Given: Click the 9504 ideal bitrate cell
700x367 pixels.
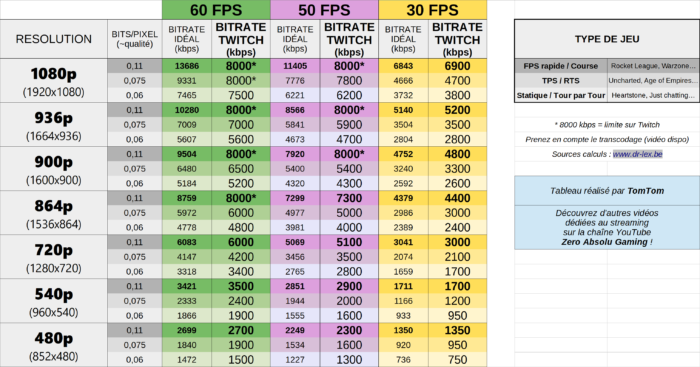Looking at the screenshot, I should (x=187, y=154).
